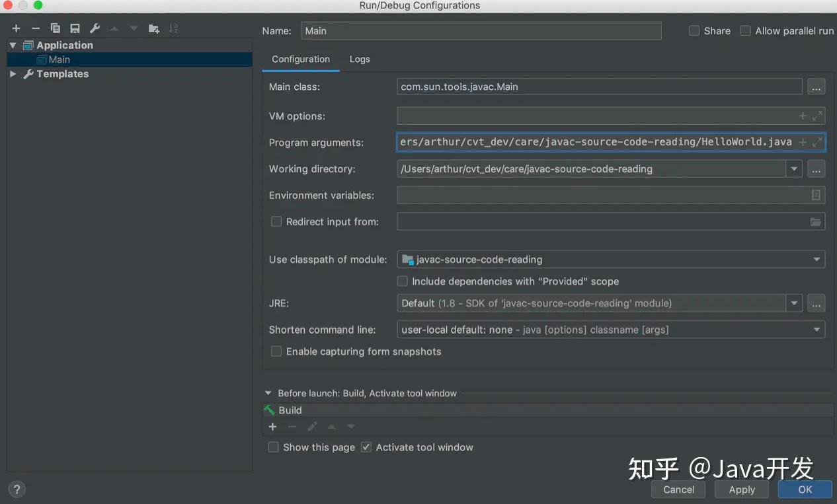Remove the selected configuration
This screenshot has width=837, height=504.
pos(36,28)
